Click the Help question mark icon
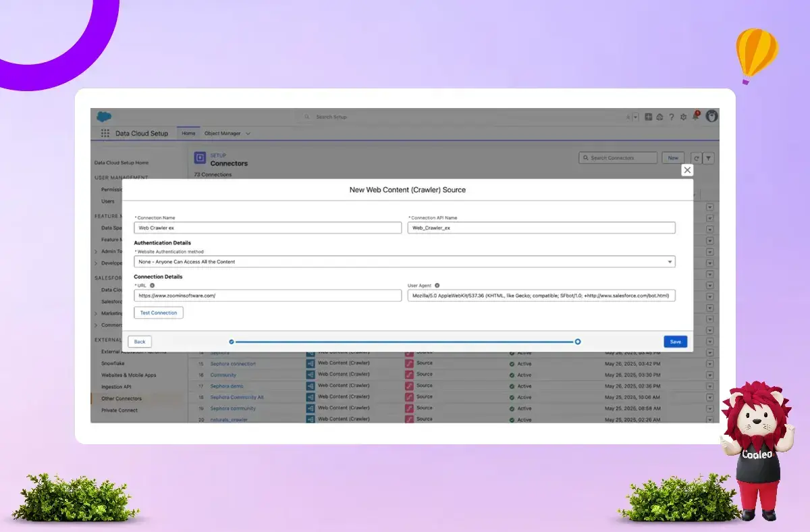The width and height of the screenshot is (810, 532). (671, 117)
